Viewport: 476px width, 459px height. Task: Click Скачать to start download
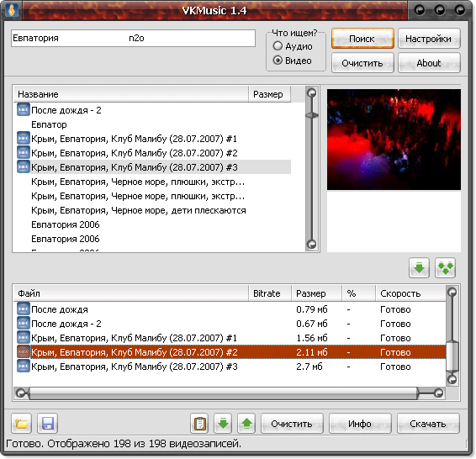click(x=428, y=423)
